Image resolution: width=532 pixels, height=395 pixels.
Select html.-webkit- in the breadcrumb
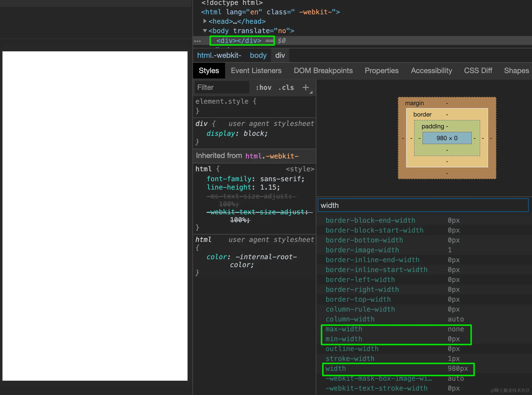219,55
